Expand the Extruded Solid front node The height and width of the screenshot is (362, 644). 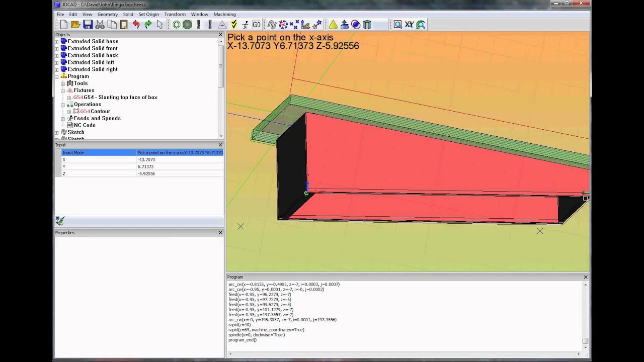pos(57,49)
